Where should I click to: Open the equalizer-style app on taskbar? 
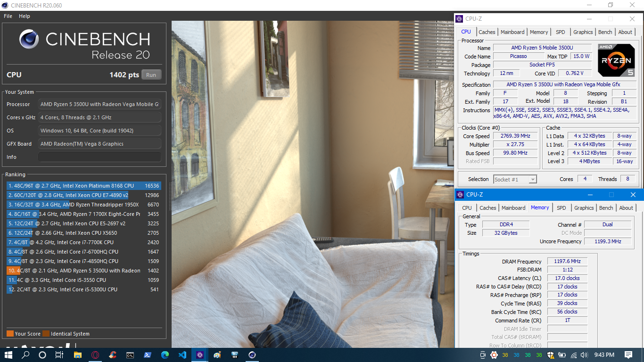[x=235, y=355]
